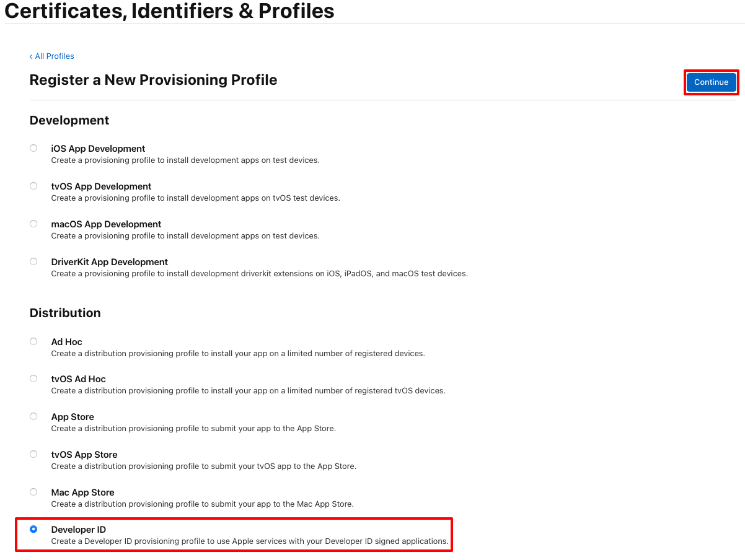Image resolution: width=745 pixels, height=560 pixels.
Task: Go back via All Profiles link
Action: (x=52, y=56)
